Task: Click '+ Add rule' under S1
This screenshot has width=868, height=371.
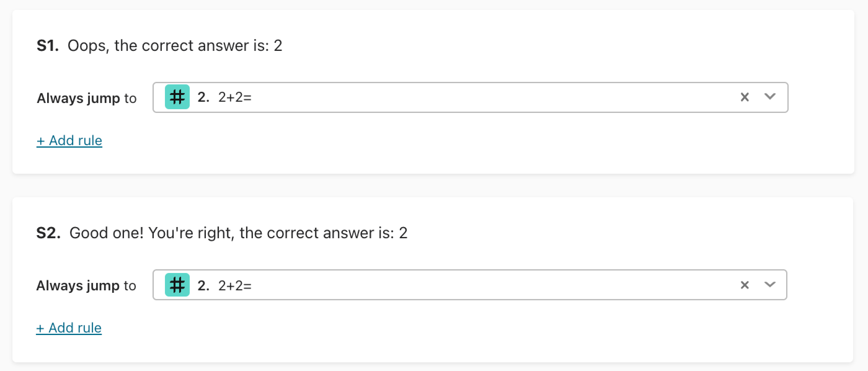Action: [69, 140]
